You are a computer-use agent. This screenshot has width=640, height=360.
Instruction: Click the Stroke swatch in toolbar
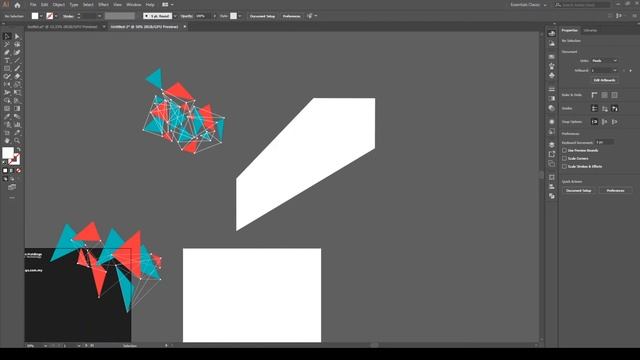pyautogui.click(x=14, y=159)
